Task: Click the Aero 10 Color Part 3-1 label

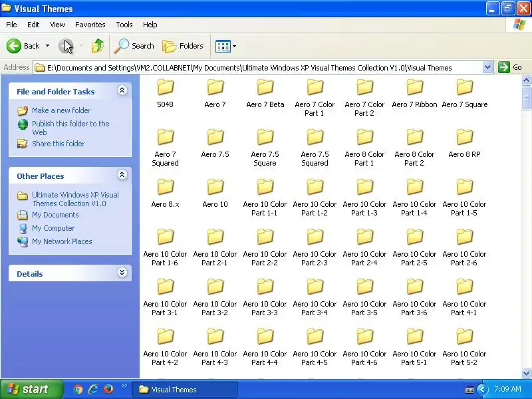Action: coord(165,308)
